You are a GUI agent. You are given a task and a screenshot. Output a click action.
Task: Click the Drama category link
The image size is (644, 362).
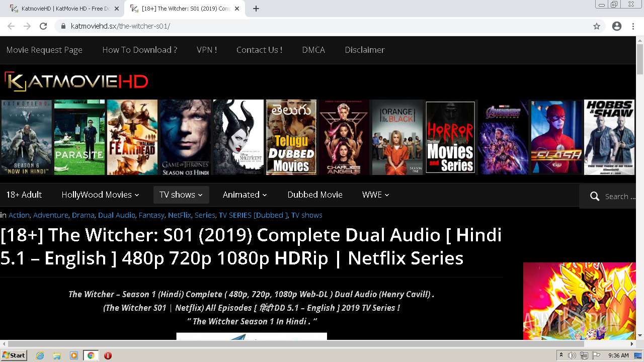[x=83, y=215]
